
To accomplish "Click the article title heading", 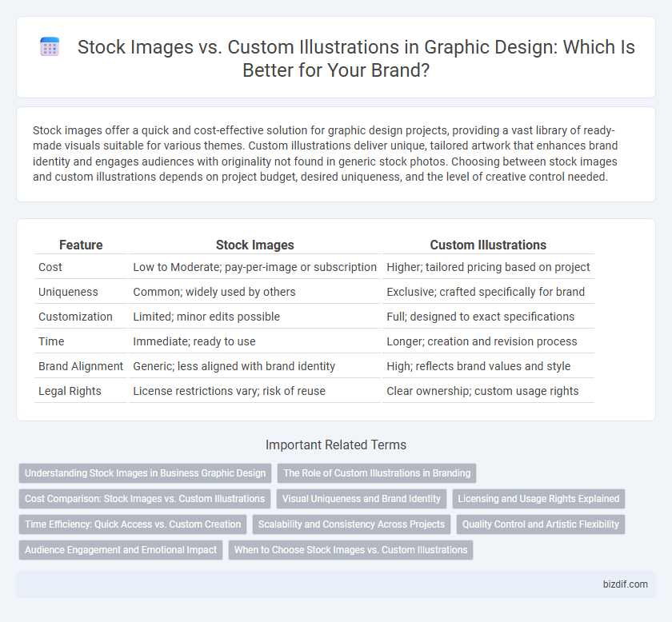I will tap(356, 58).
